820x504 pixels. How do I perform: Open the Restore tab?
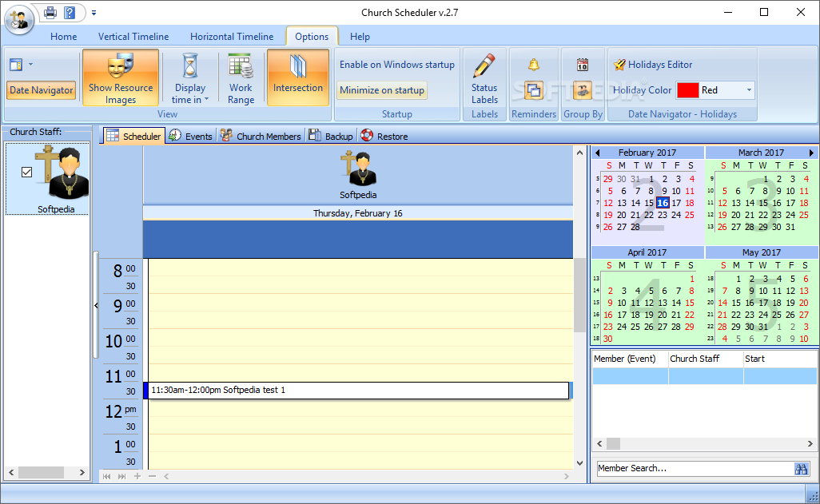(x=384, y=136)
